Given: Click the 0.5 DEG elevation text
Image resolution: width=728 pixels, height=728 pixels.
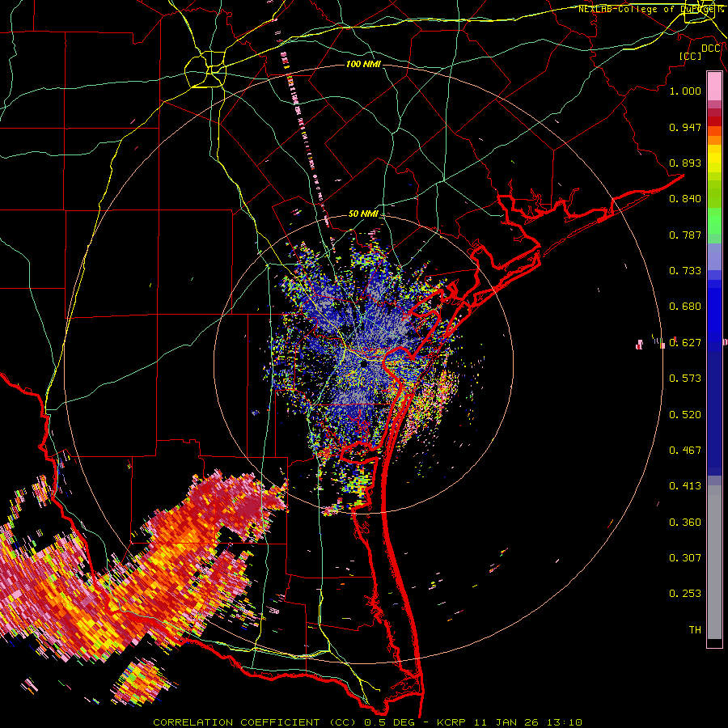Looking at the screenshot, I should tap(389, 722).
